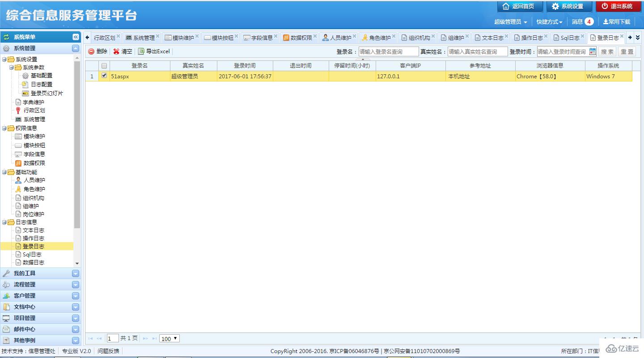Open 组织机构 in the sidebar tree

(x=34, y=198)
